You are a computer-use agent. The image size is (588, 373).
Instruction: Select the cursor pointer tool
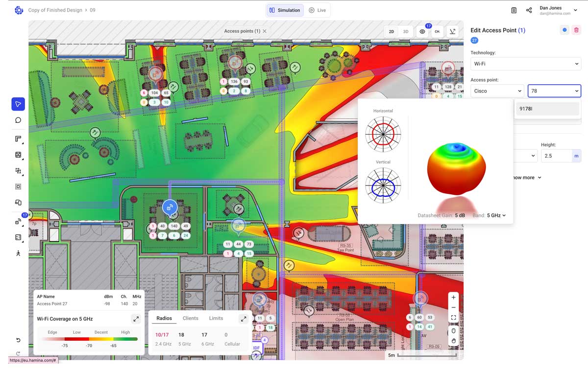[18, 104]
